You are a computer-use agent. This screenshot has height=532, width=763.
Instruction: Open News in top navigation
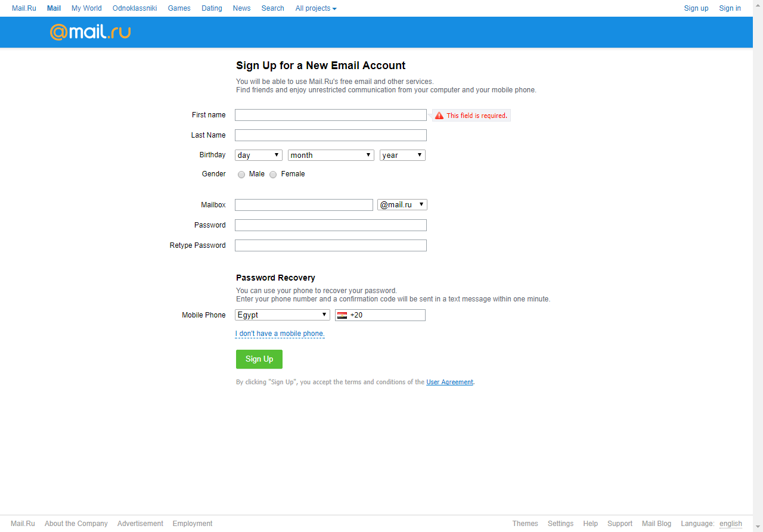pyautogui.click(x=241, y=8)
